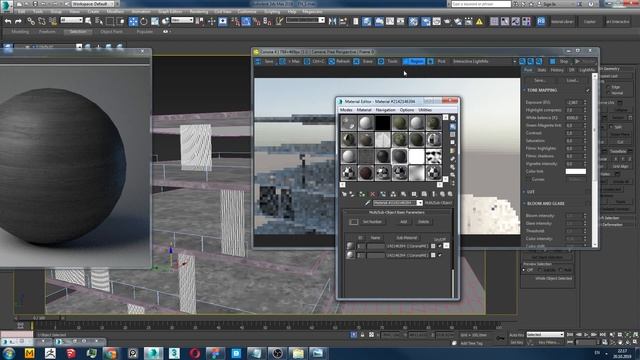Activate the Select and Scale tool
The image size is (640, 360).
(155, 21)
